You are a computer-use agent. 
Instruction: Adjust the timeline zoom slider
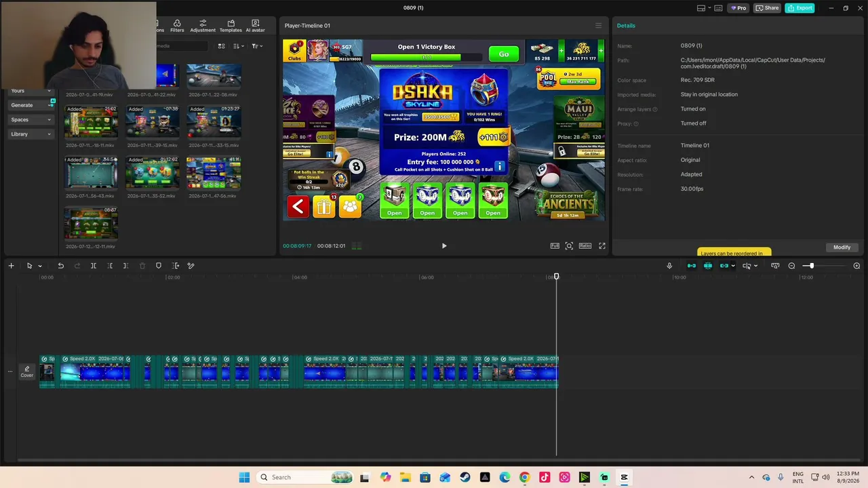click(812, 266)
